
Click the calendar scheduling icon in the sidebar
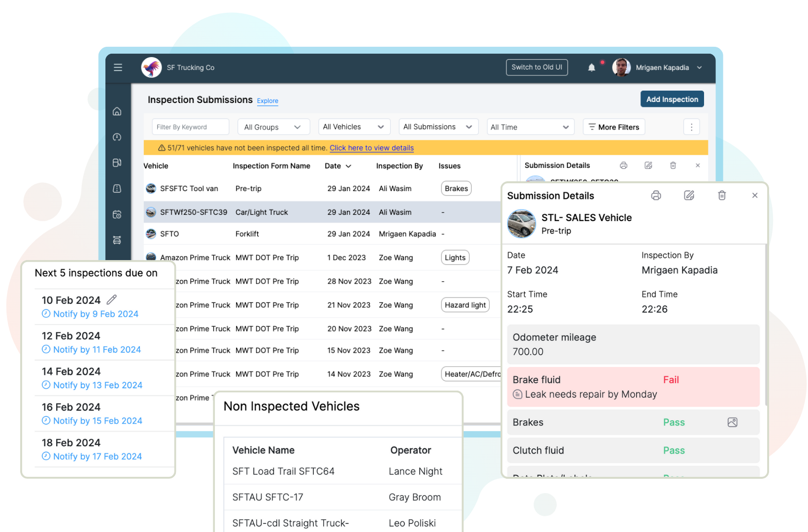coord(117,214)
